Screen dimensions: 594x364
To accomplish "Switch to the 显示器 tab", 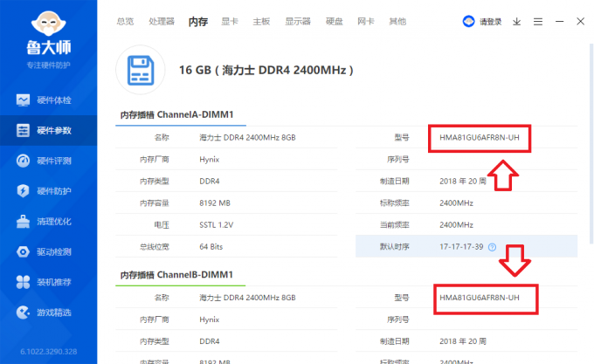I will click(298, 22).
